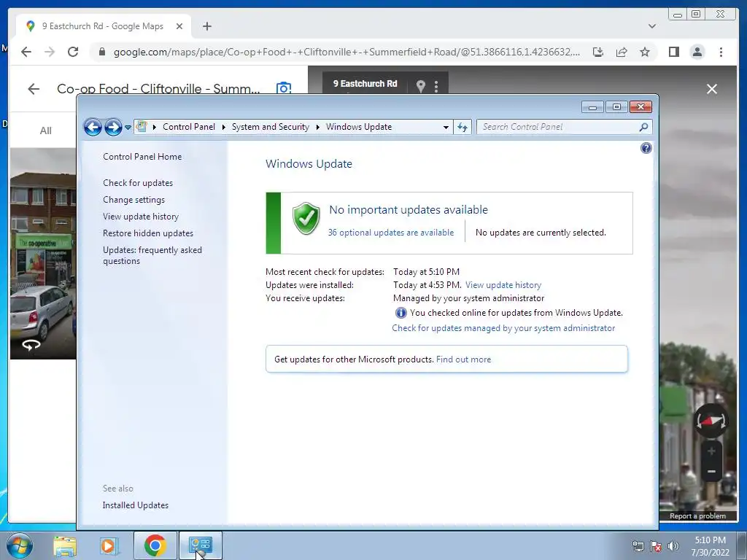This screenshot has width=747, height=560.
Task: Click Control Panel taskbar button
Action: click(200, 545)
